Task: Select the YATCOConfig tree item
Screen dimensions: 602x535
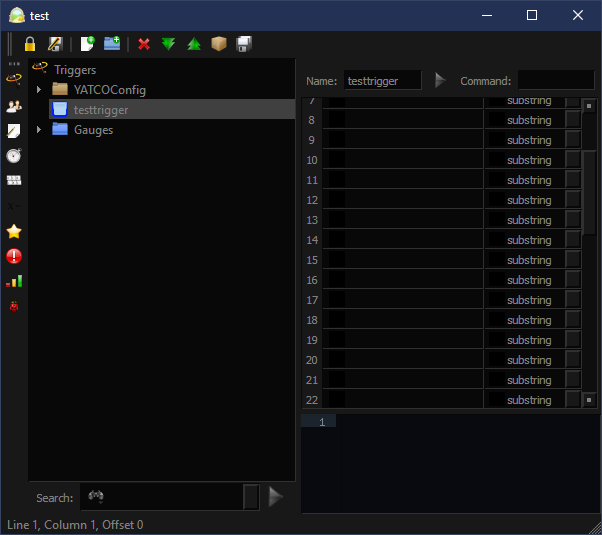Action: [x=110, y=90]
